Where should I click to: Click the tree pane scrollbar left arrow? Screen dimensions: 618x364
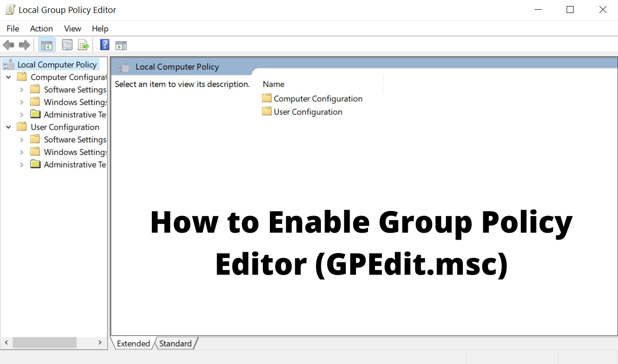(6, 343)
